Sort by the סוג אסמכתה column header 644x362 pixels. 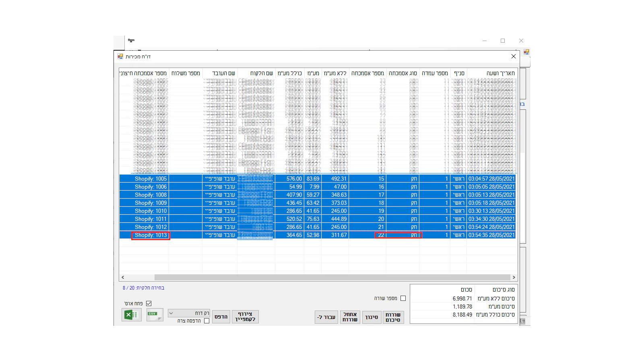(403, 73)
